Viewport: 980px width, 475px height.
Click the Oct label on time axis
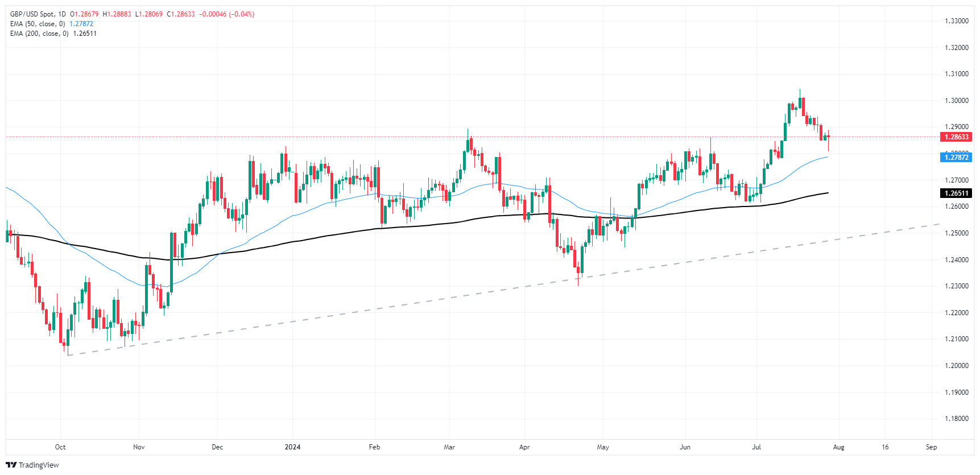tap(60, 447)
